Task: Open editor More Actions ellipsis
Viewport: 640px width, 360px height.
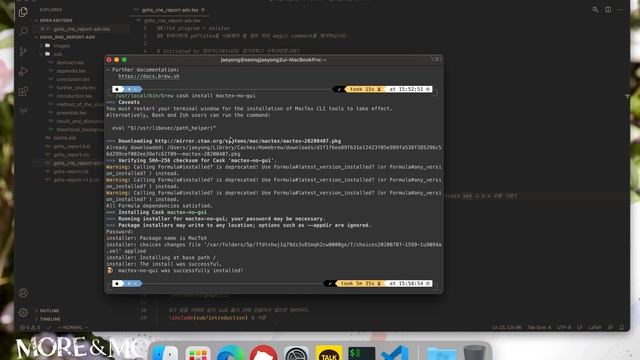Action: [x=620, y=10]
